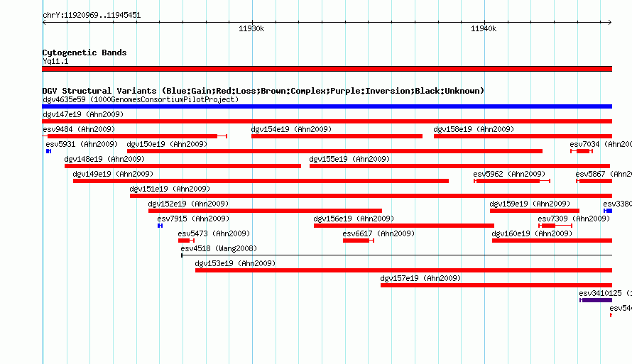Click the dgv153e19 red bar
Screen dimensions: 632x364
(403, 270)
